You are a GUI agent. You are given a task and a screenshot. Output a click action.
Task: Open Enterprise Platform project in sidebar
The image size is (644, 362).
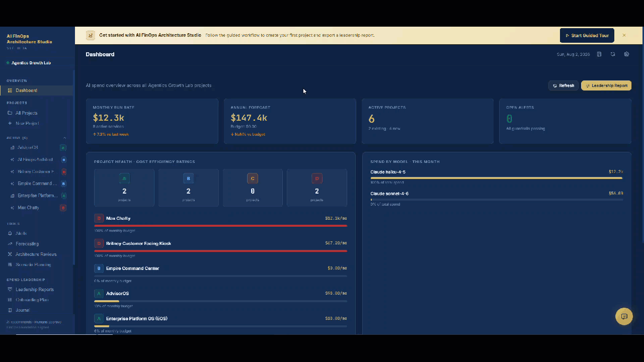pyautogui.click(x=37, y=196)
